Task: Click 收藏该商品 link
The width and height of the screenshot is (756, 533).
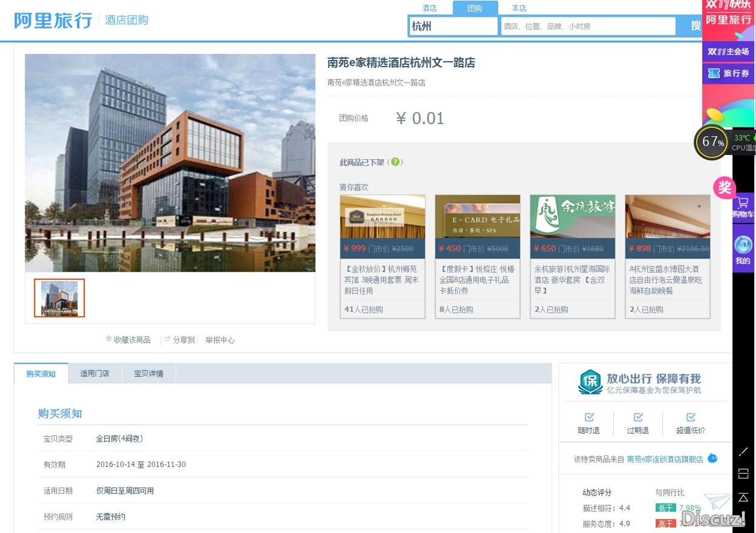Action: pyautogui.click(x=132, y=340)
